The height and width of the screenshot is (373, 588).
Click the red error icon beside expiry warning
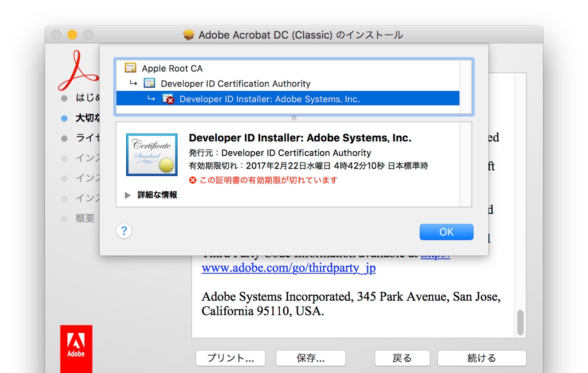193,180
